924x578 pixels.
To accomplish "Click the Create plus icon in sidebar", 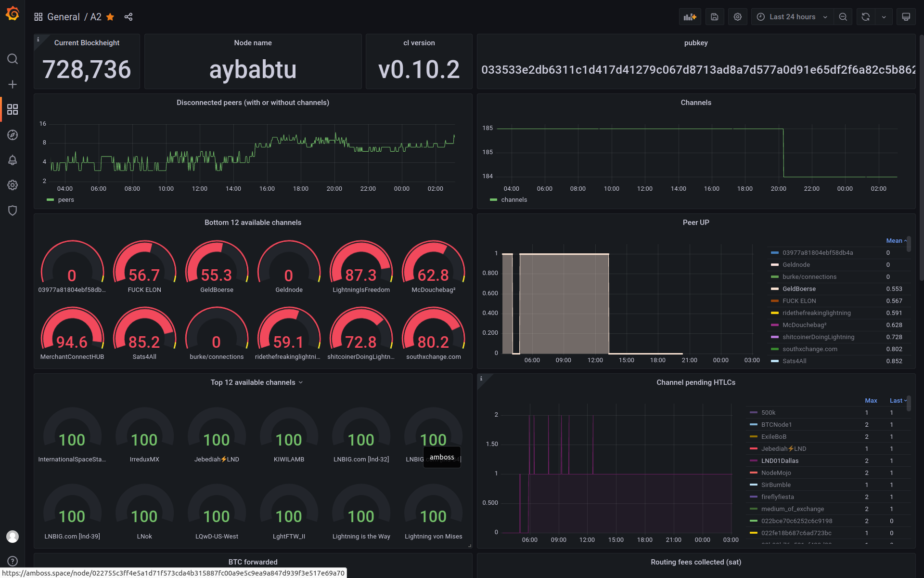I will point(13,84).
